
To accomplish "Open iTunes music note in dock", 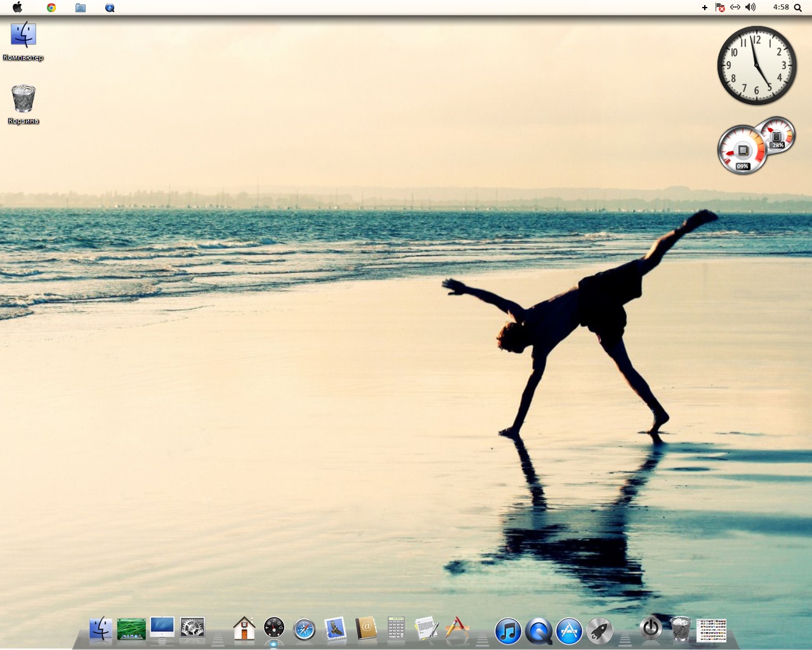I will [x=507, y=631].
